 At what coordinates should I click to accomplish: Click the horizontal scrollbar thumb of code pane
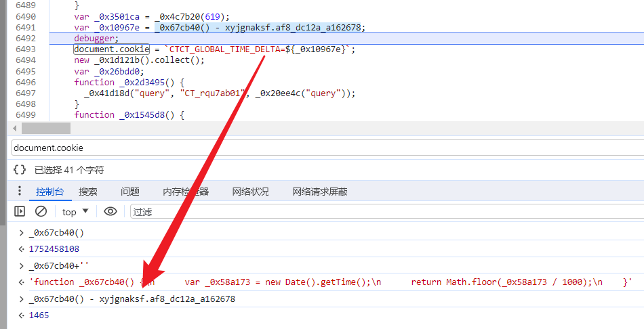click(x=46, y=129)
